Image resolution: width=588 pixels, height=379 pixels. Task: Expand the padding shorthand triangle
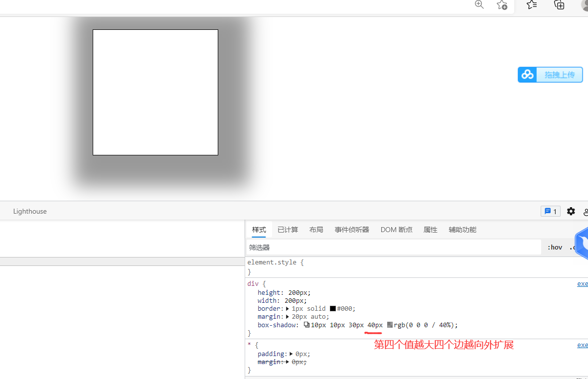click(x=291, y=354)
